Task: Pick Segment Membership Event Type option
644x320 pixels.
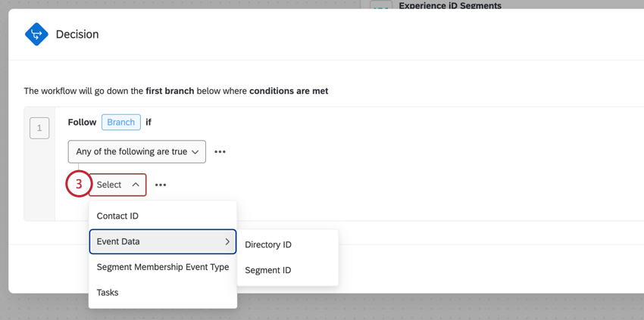Action: point(163,267)
